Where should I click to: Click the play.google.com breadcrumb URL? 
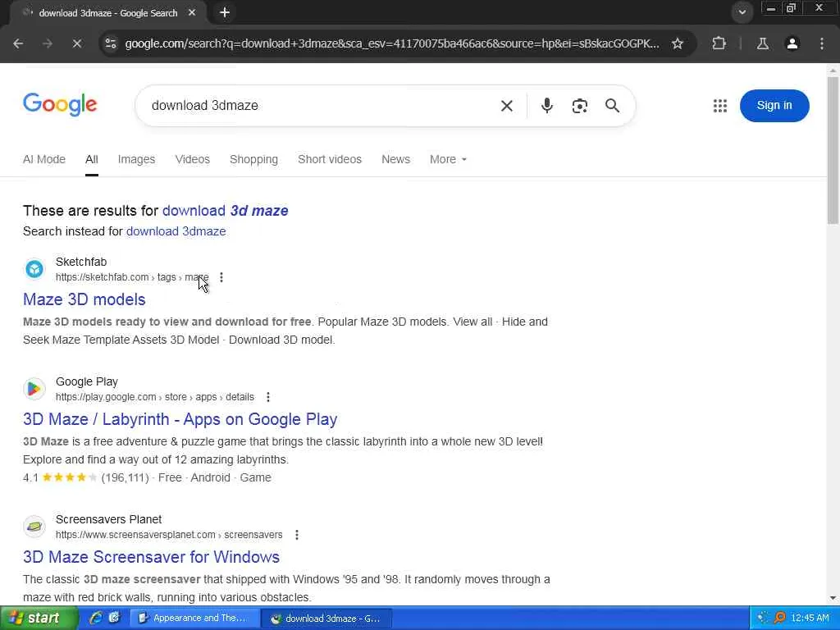155,397
